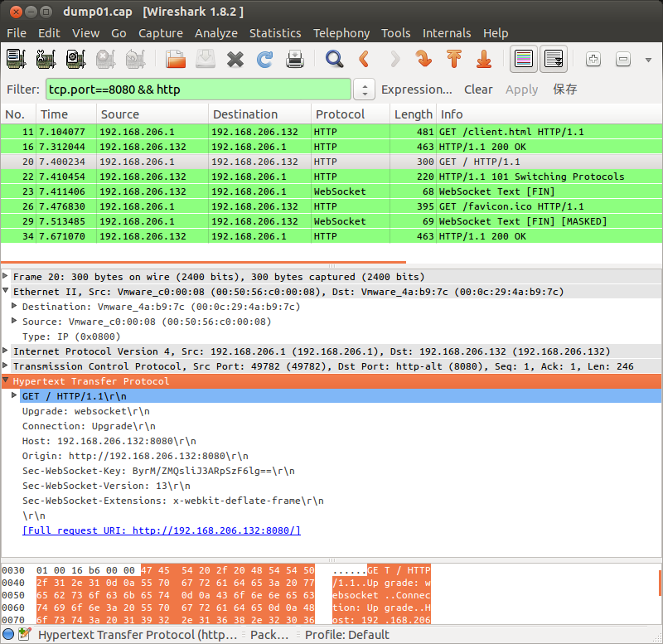
Task: Find a packet magnifier icon
Action: coord(334,59)
